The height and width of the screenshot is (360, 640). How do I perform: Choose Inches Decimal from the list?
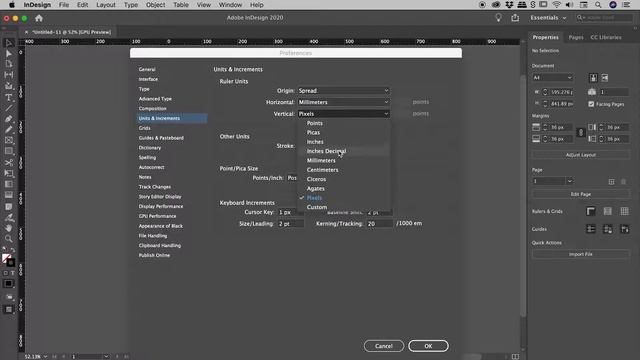326,151
